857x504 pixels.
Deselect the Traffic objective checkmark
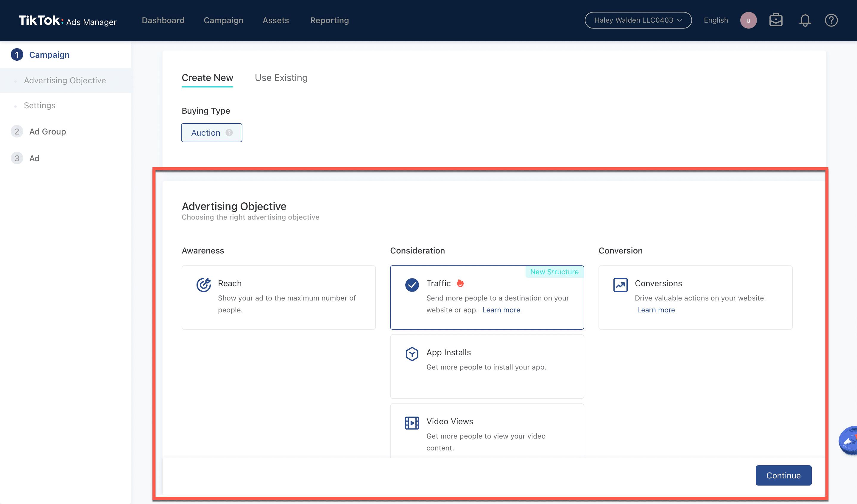coord(412,285)
